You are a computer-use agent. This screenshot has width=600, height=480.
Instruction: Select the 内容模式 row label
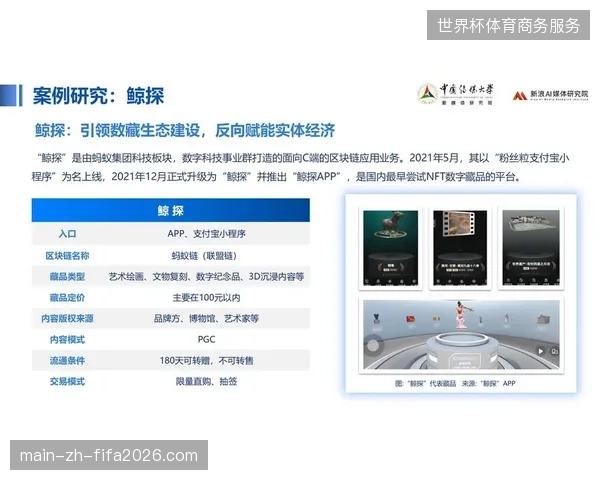(x=67, y=340)
